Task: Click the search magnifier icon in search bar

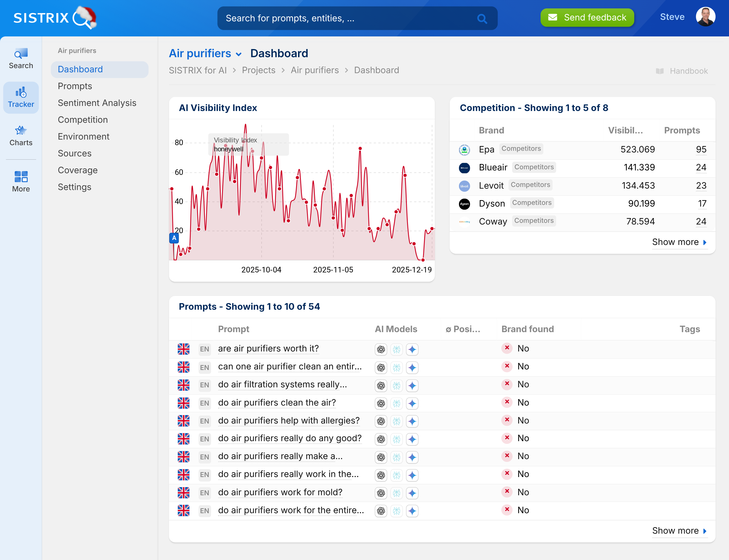Action: coord(482,18)
